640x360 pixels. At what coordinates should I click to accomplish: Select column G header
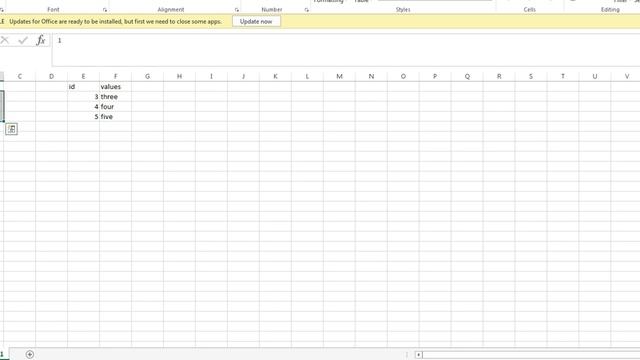147,76
